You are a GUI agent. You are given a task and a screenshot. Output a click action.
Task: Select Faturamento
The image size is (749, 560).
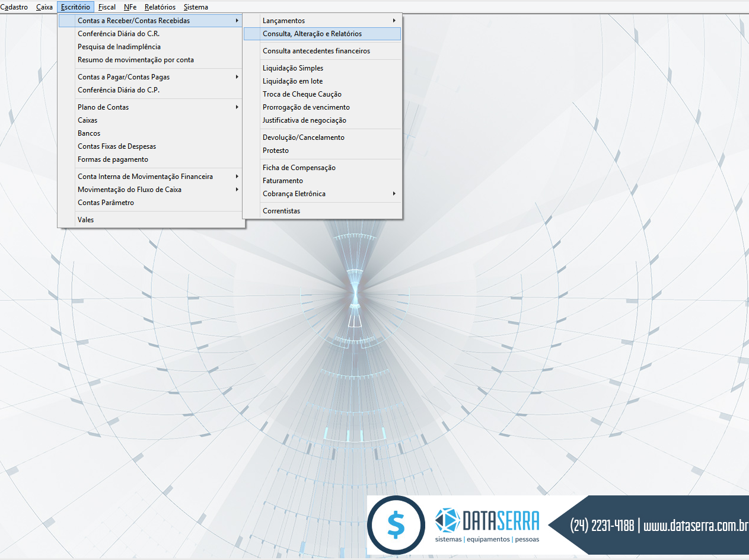click(x=322, y=181)
